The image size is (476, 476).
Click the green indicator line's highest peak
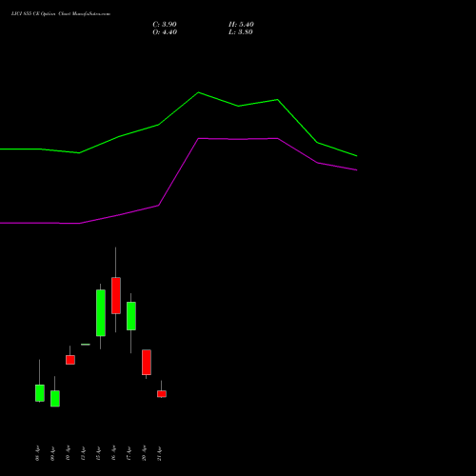pos(199,92)
